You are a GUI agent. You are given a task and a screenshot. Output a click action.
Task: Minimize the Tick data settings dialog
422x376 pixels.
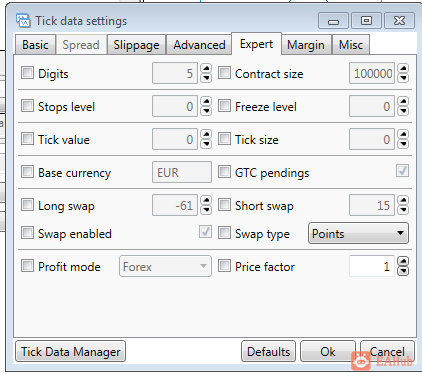pos(333,21)
